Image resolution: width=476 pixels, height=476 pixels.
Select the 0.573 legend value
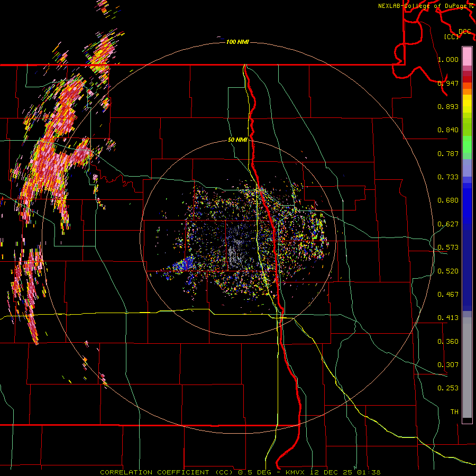point(448,248)
